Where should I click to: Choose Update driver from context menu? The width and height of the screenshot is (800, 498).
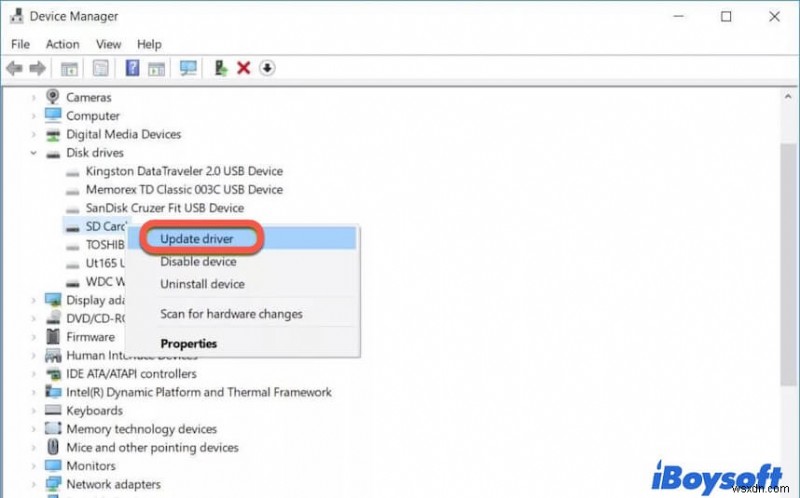pos(242,238)
